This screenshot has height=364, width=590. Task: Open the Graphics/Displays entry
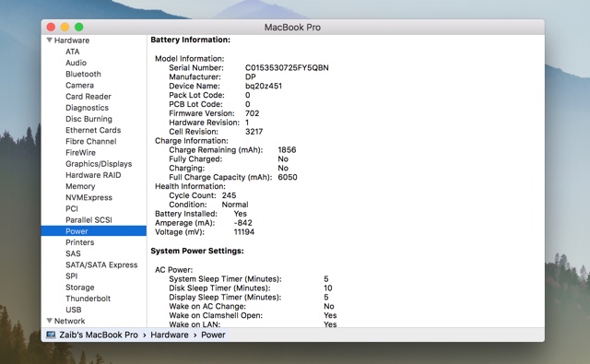(x=99, y=164)
